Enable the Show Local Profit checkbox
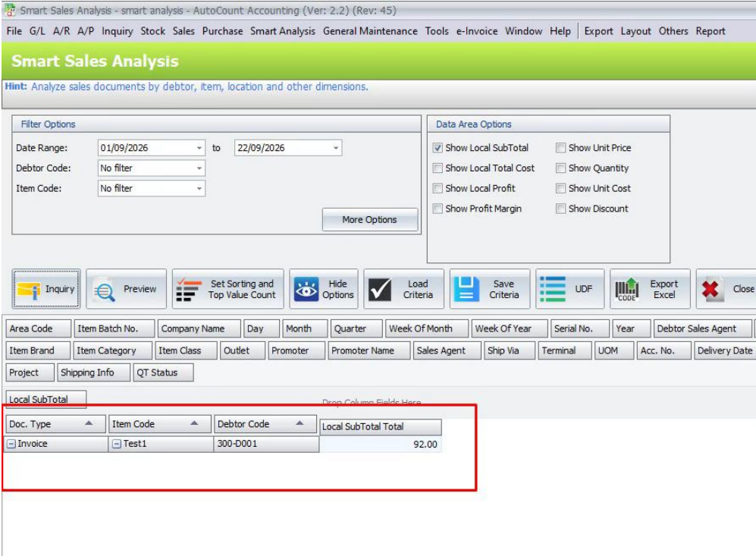This screenshot has width=756, height=556. click(438, 189)
